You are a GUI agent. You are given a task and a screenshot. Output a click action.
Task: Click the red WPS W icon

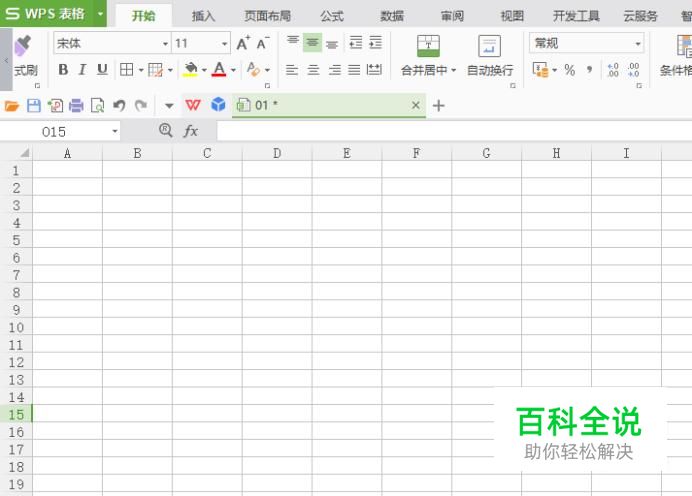click(x=193, y=105)
